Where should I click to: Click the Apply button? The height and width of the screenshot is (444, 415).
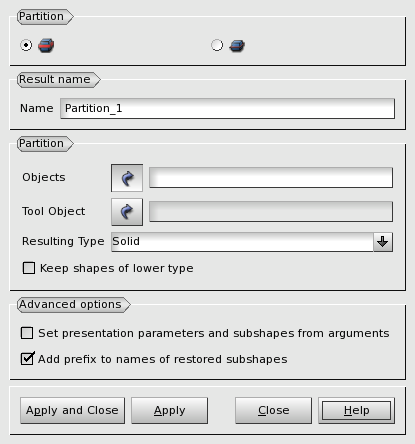169,410
